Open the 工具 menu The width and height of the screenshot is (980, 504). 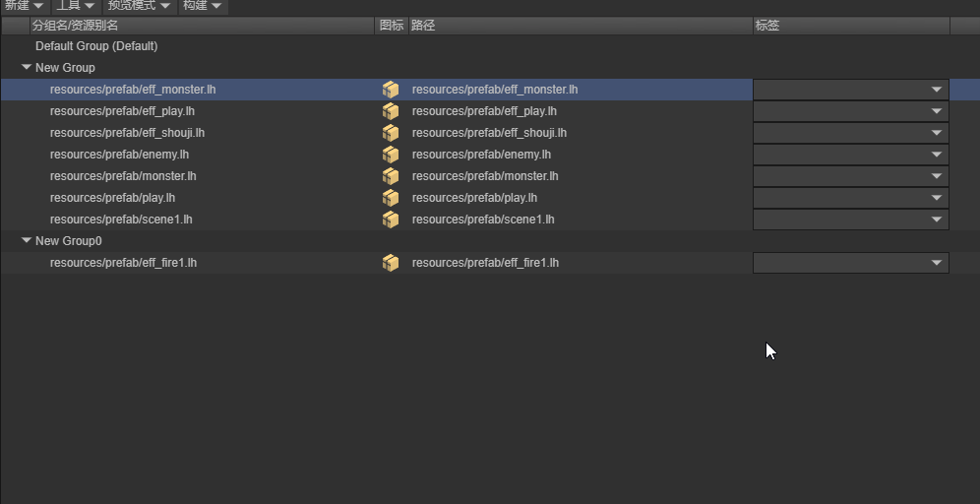[76, 6]
